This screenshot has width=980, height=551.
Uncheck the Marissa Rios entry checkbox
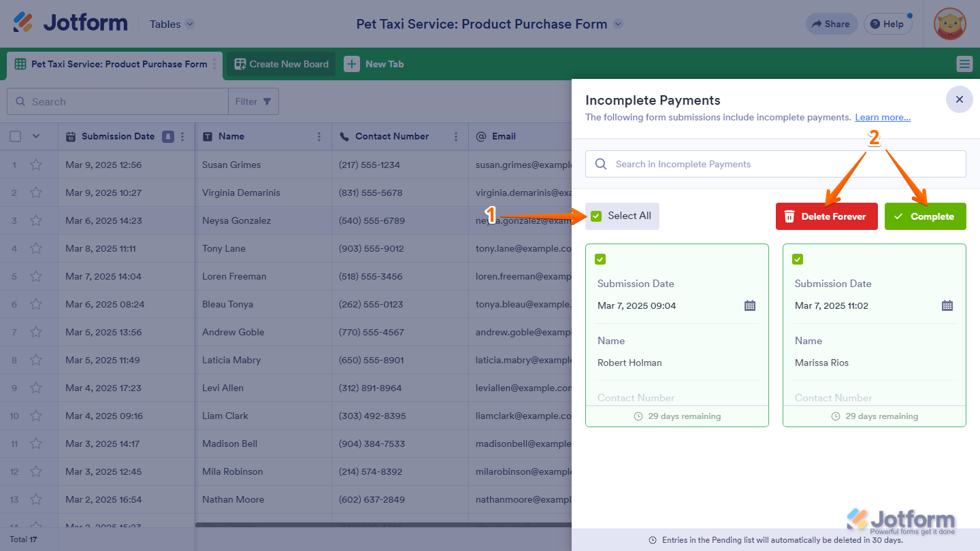[x=798, y=259]
